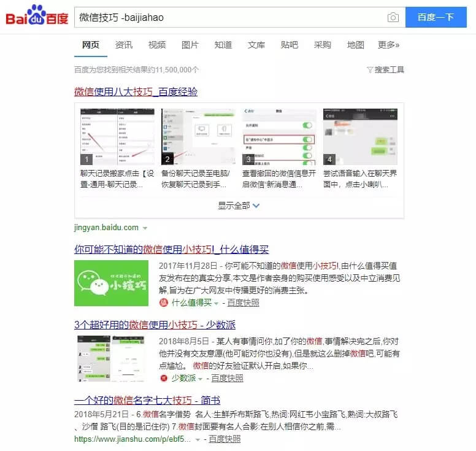
Task: Open step 3 thumbnail 查看撤回的微信信息
Action: (x=279, y=136)
